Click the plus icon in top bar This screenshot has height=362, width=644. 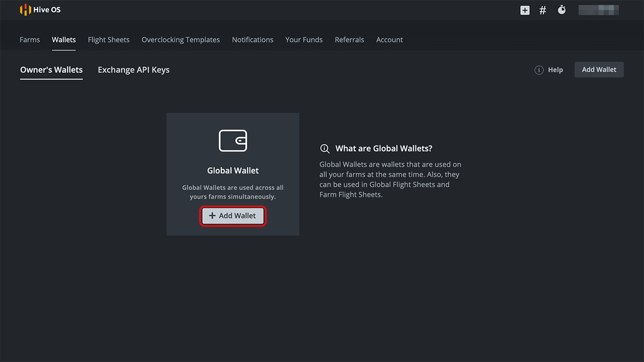[525, 10]
